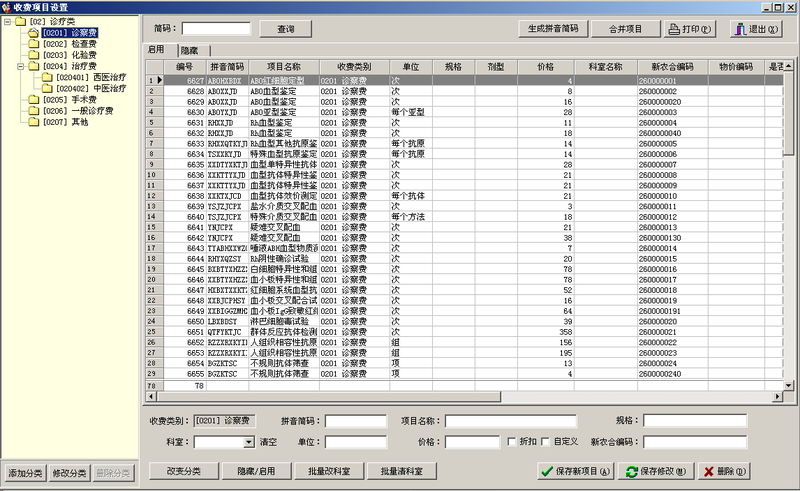
Task: Click horizontal scrollbar left arrow
Action: pos(151,396)
